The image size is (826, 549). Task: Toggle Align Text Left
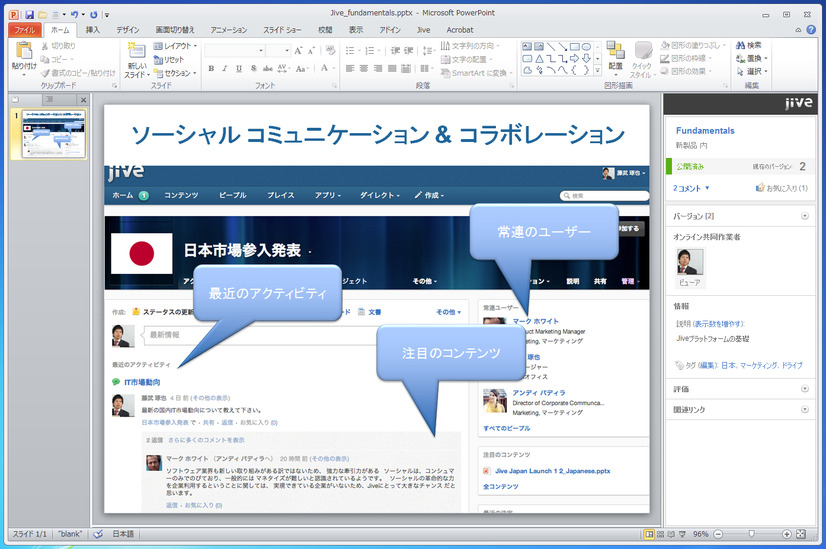(x=350, y=68)
